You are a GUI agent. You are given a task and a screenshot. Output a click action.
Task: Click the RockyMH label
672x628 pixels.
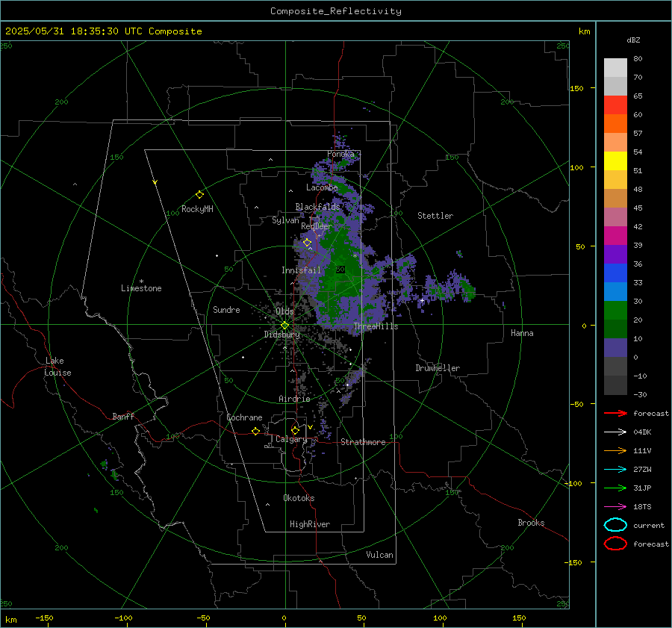click(197, 209)
